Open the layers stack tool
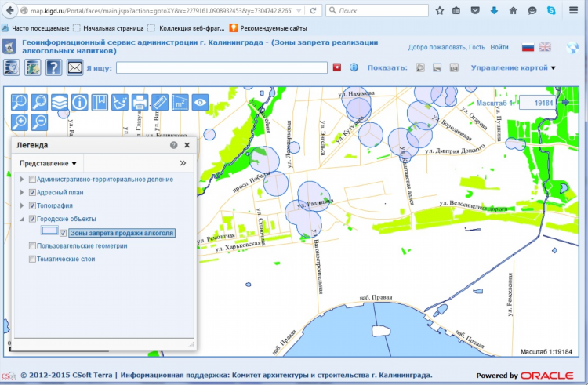Image resolution: width=588 pixels, height=385 pixels. coord(60,103)
